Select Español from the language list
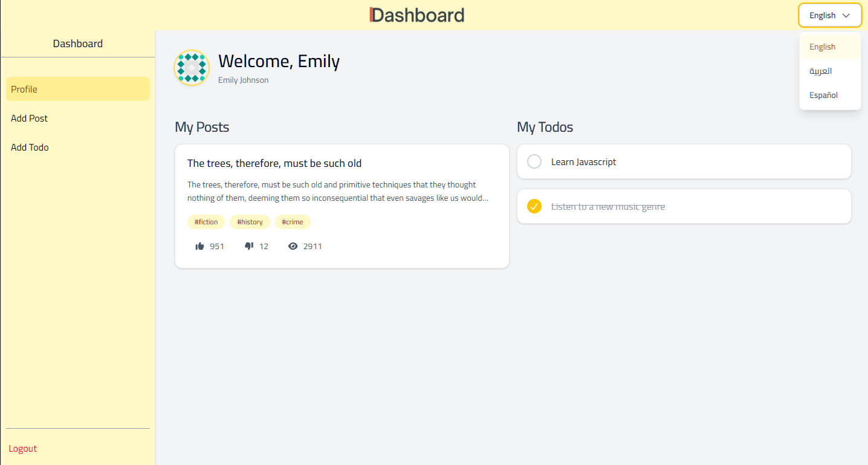The image size is (868, 465). [830, 95]
